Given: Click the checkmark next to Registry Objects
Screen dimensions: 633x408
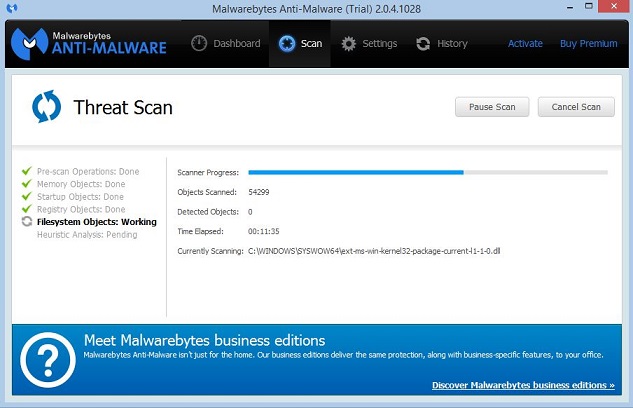Looking at the screenshot, I should point(27,210).
